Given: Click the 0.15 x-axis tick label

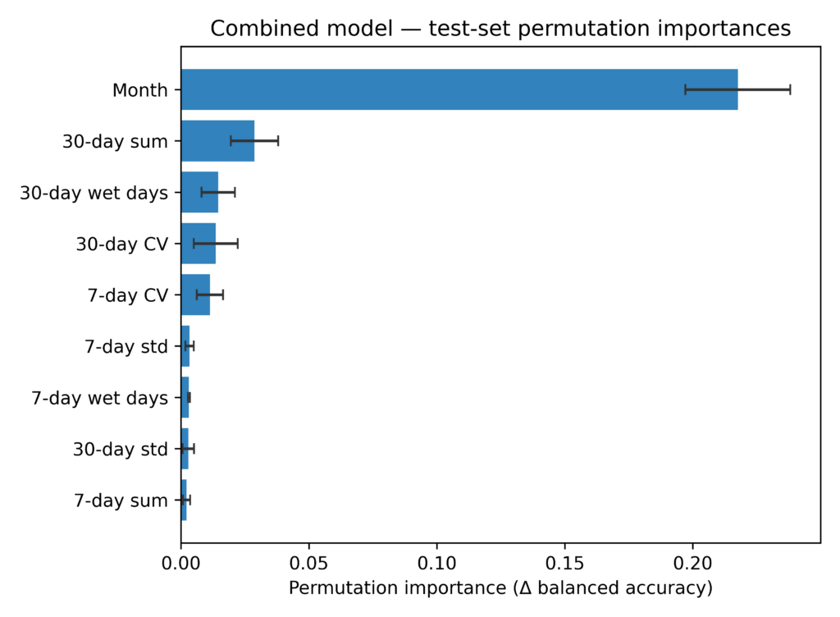Looking at the screenshot, I should pos(564,563).
